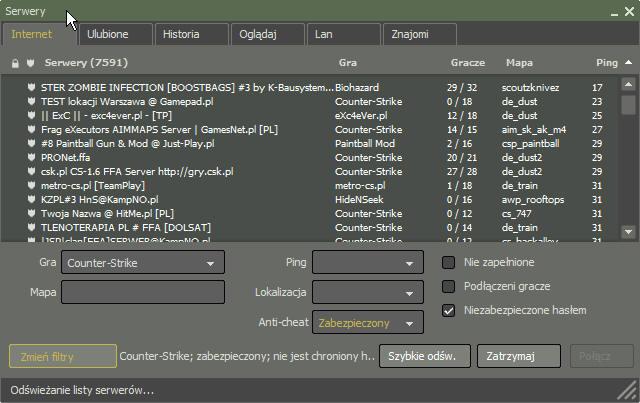The image size is (640, 403).
Task: Click the server list scrollbar thumb
Action: click(629, 105)
